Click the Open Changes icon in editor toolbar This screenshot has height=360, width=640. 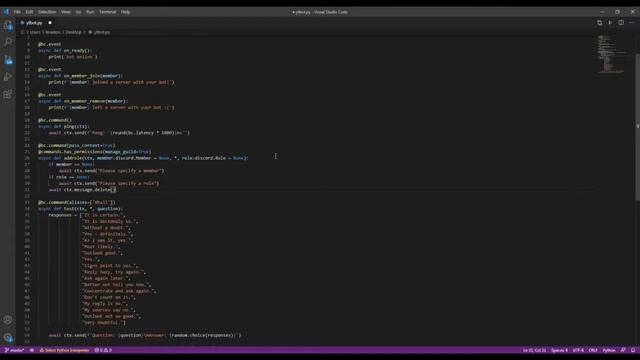click(x=600, y=23)
